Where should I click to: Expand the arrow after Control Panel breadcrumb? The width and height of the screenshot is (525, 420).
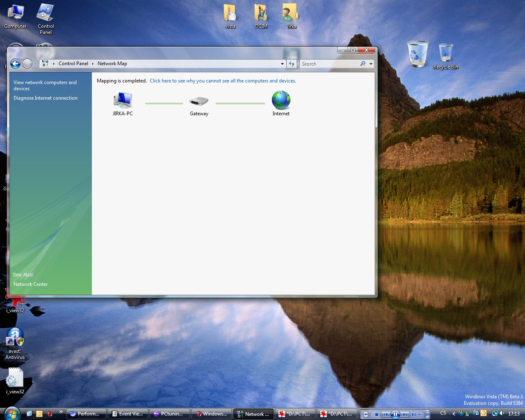tap(93, 64)
